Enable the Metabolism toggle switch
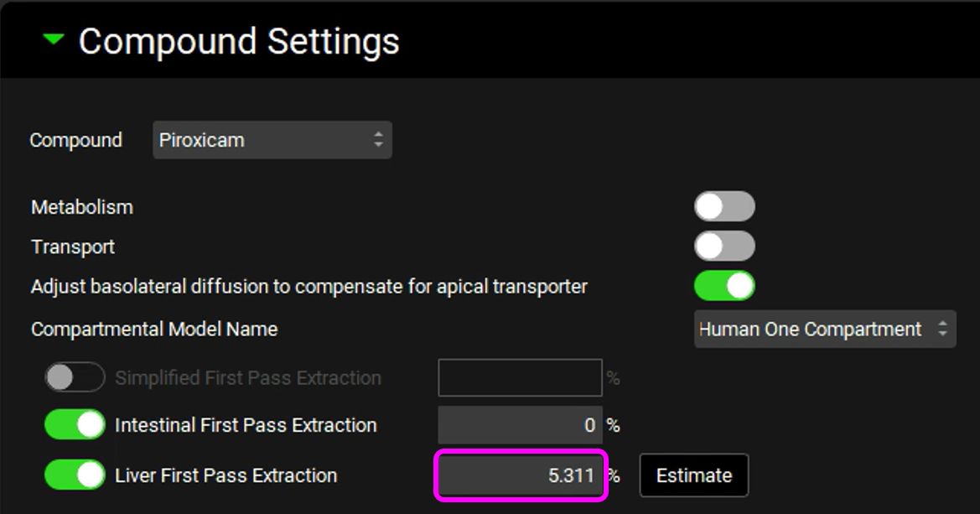 (x=724, y=207)
